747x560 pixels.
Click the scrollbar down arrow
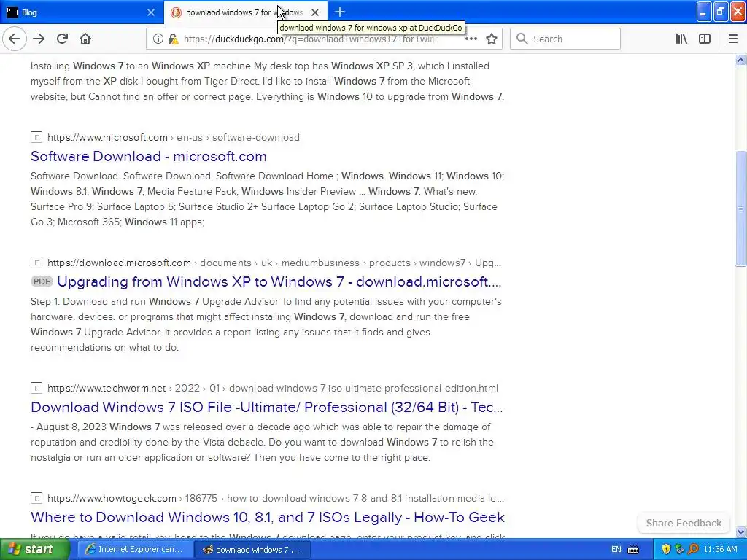741,532
